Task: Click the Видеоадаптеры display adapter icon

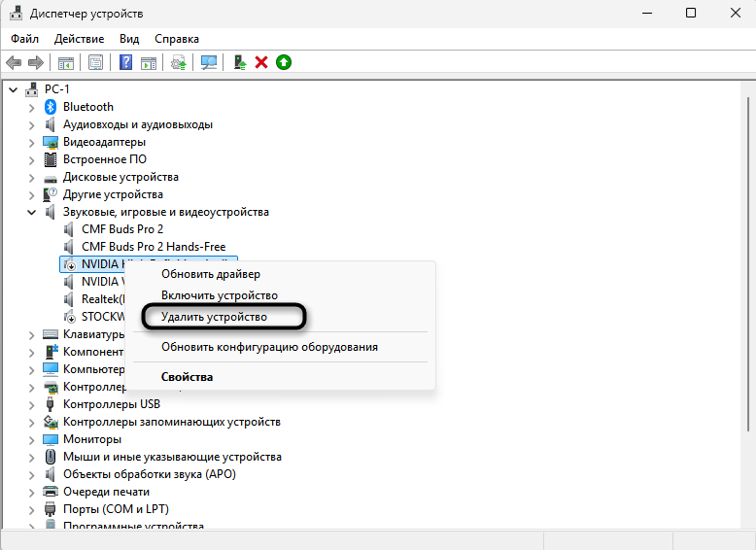Action: [51, 142]
